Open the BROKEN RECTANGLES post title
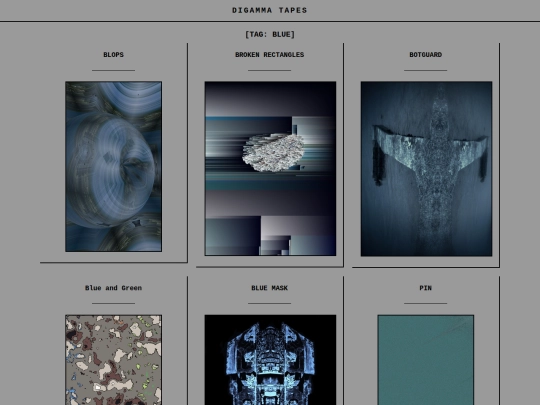The width and height of the screenshot is (540, 405). tap(270, 55)
